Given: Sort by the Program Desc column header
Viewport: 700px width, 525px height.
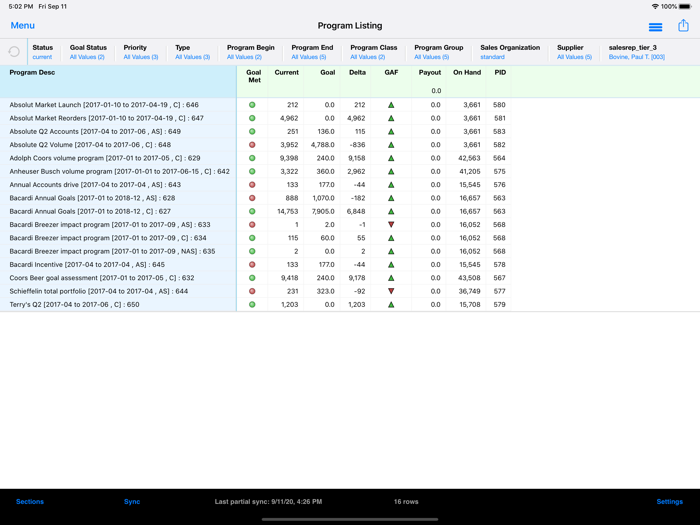Looking at the screenshot, I should pyautogui.click(x=32, y=72).
